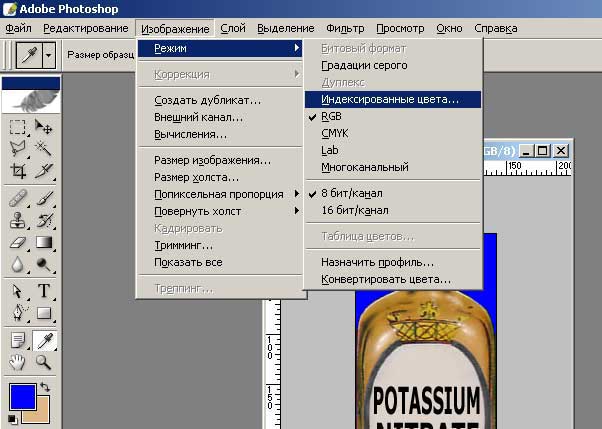Select the Eraser tool

point(18,242)
